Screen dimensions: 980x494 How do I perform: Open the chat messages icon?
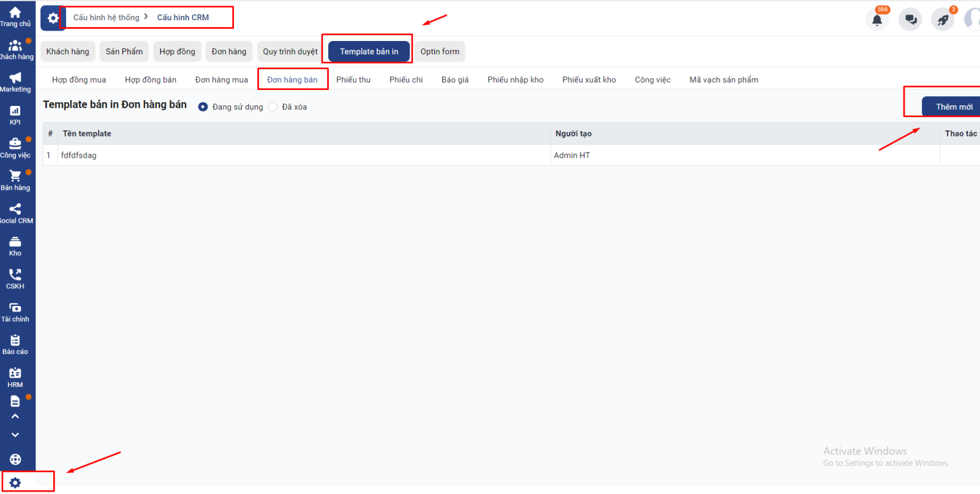point(910,20)
